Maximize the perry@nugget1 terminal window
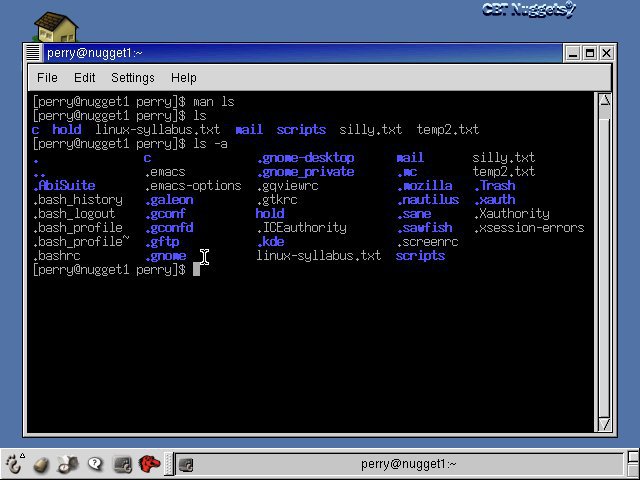The height and width of the screenshot is (480, 640). point(589,53)
